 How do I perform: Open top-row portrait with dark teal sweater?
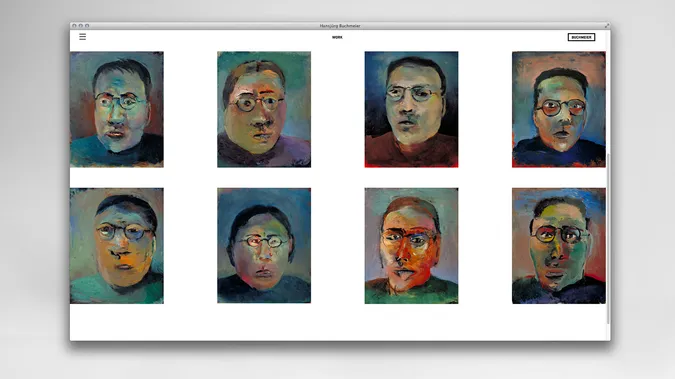pyautogui.click(x=117, y=109)
